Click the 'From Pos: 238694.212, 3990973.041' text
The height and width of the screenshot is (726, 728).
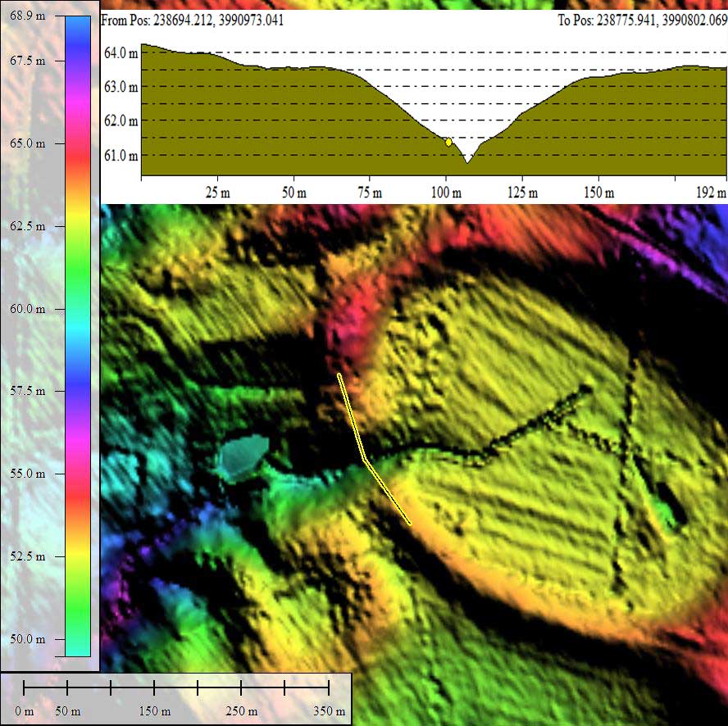(x=192, y=20)
